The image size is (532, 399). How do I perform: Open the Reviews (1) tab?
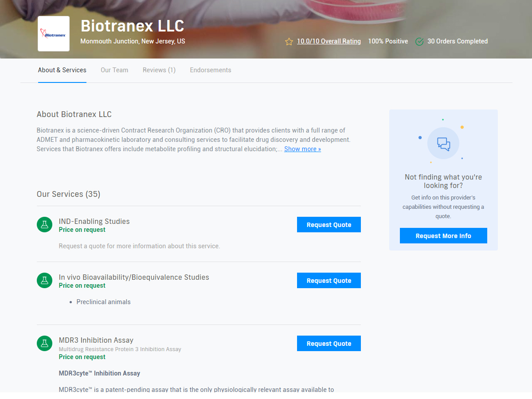point(159,70)
